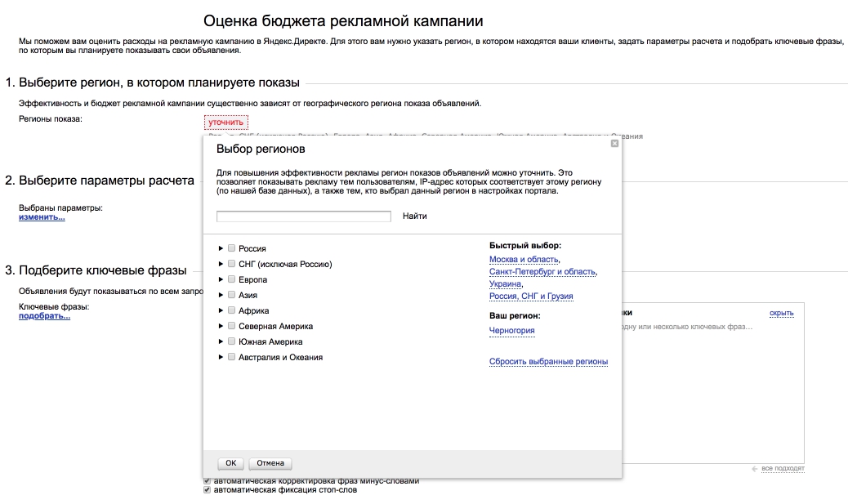Click the Южная Америка label

(270, 341)
